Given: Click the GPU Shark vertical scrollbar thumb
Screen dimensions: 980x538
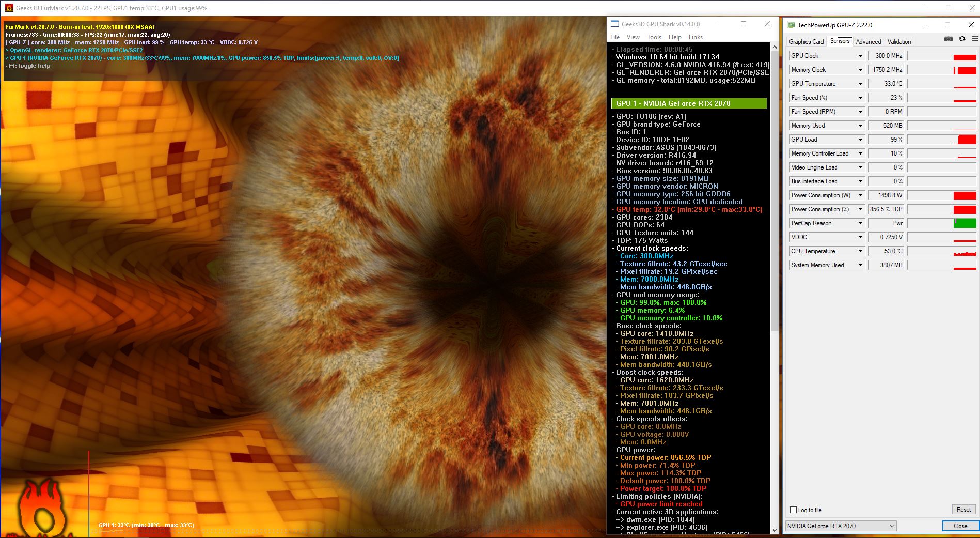Looking at the screenshot, I should click(774, 191).
